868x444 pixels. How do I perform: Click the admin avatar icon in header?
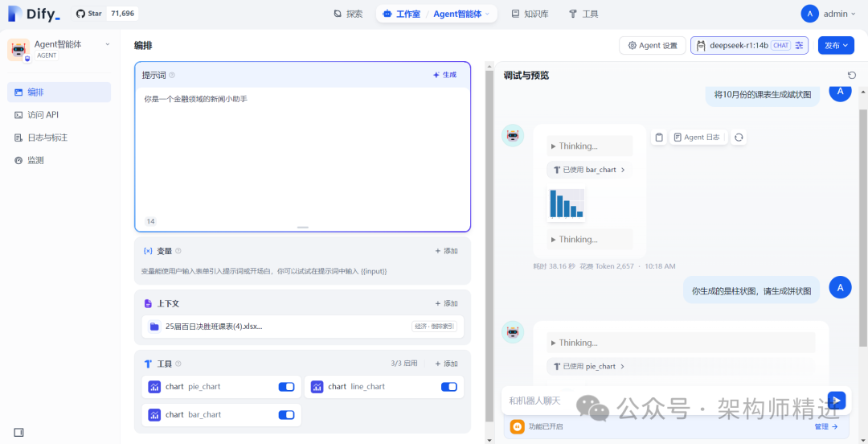coord(810,14)
